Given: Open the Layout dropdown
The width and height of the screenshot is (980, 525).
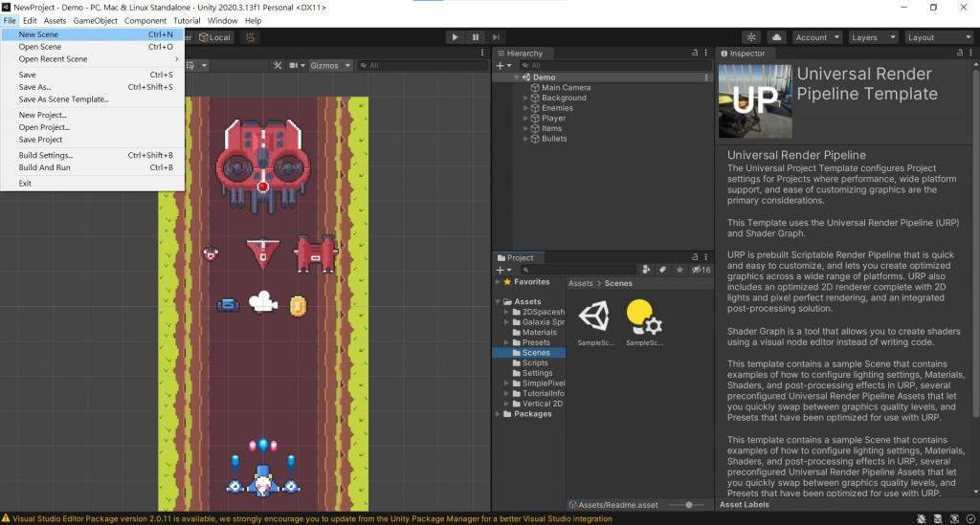Looking at the screenshot, I should [939, 37].
